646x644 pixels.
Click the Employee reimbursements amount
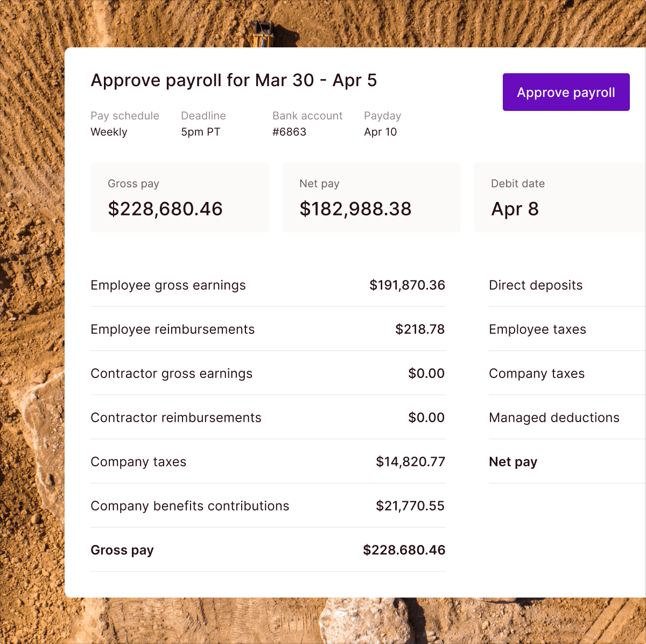coord(420,329)
